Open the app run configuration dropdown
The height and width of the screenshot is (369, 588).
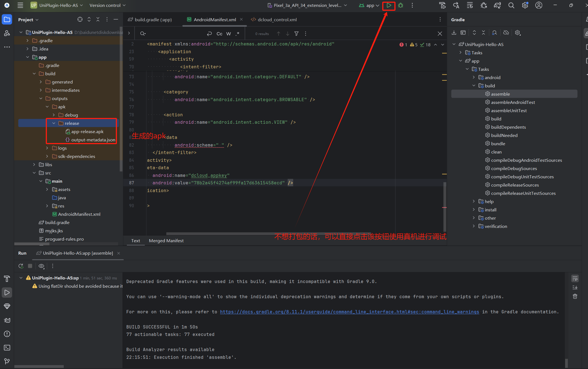(x=369, y=5)
